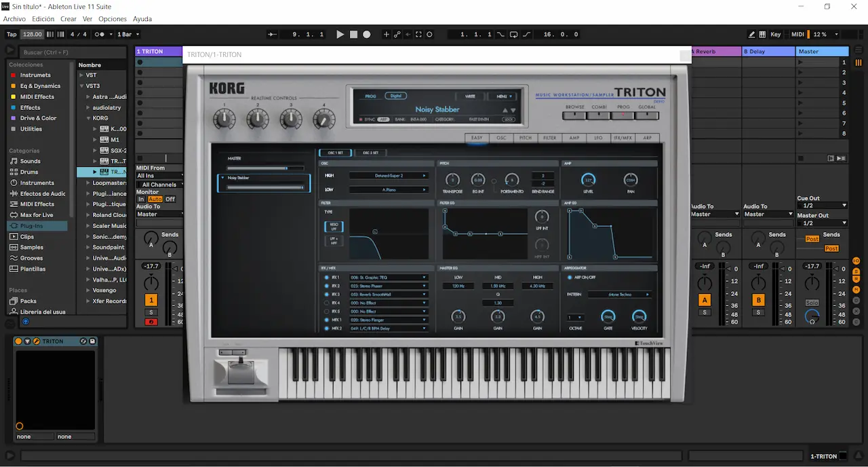Switch to the OSC tab

(501, 138)
